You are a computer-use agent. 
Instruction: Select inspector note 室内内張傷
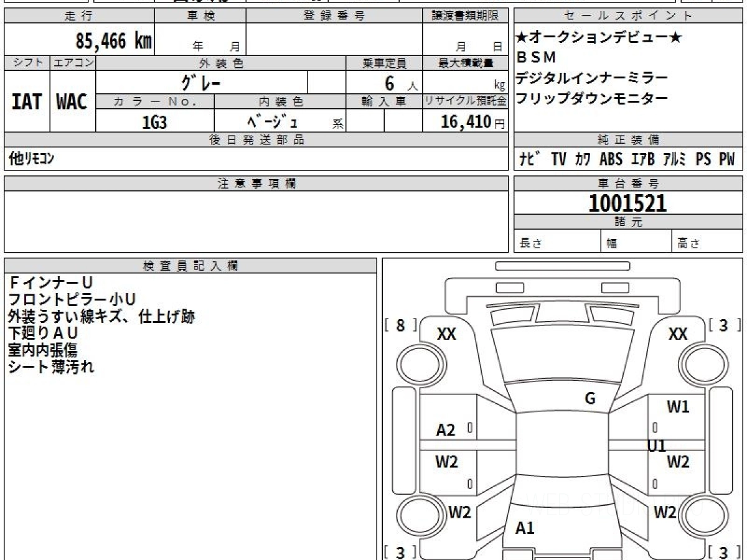(42, 350)
